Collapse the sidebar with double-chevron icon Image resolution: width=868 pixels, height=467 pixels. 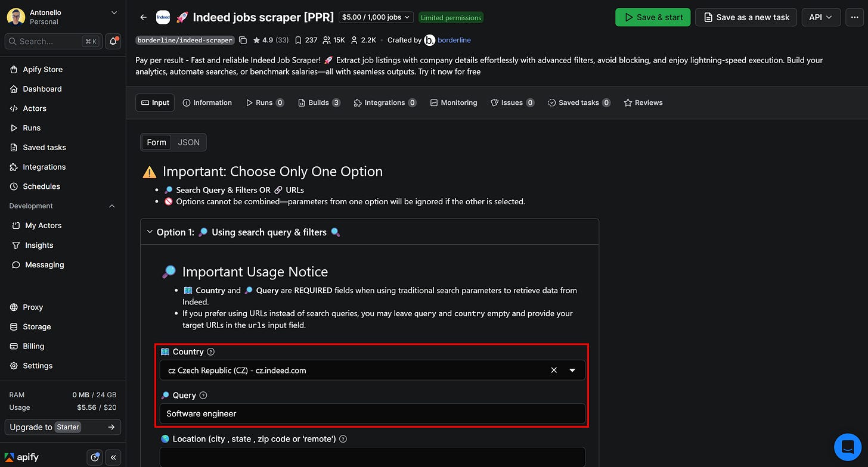click(113, 457)
